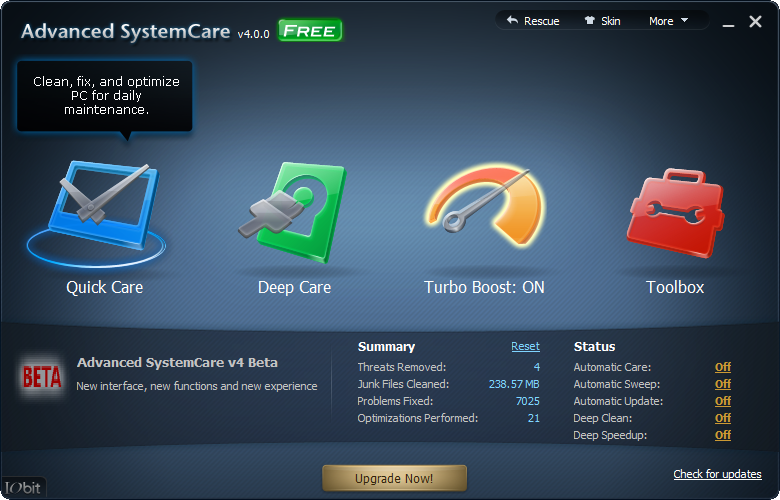Click the Check for updates link
Image resolution: width=780 pixels, height=500 pixels.
pos(717,474)
